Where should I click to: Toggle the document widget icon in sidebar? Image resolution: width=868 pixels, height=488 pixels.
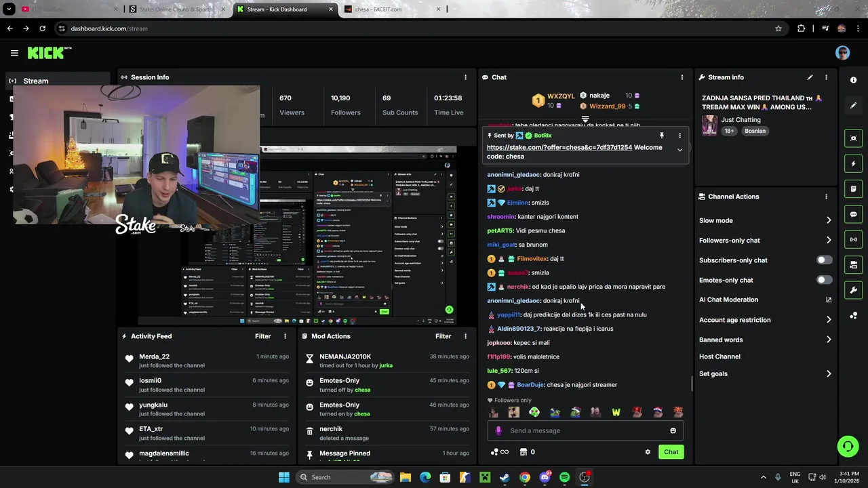[853, 188]
